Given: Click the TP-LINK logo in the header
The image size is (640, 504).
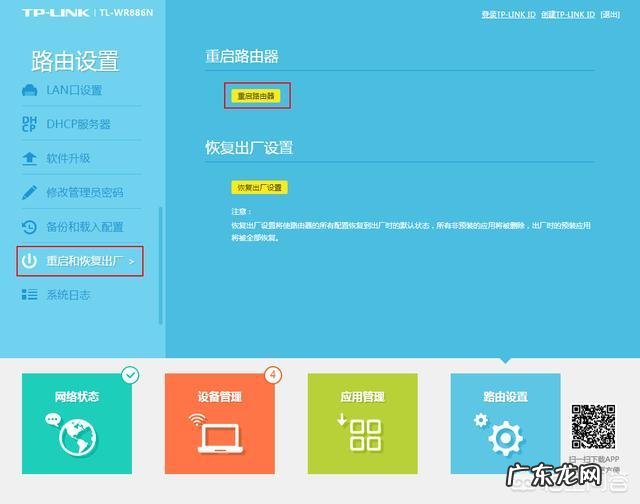Looking at the screenshot, I should 56,13.
